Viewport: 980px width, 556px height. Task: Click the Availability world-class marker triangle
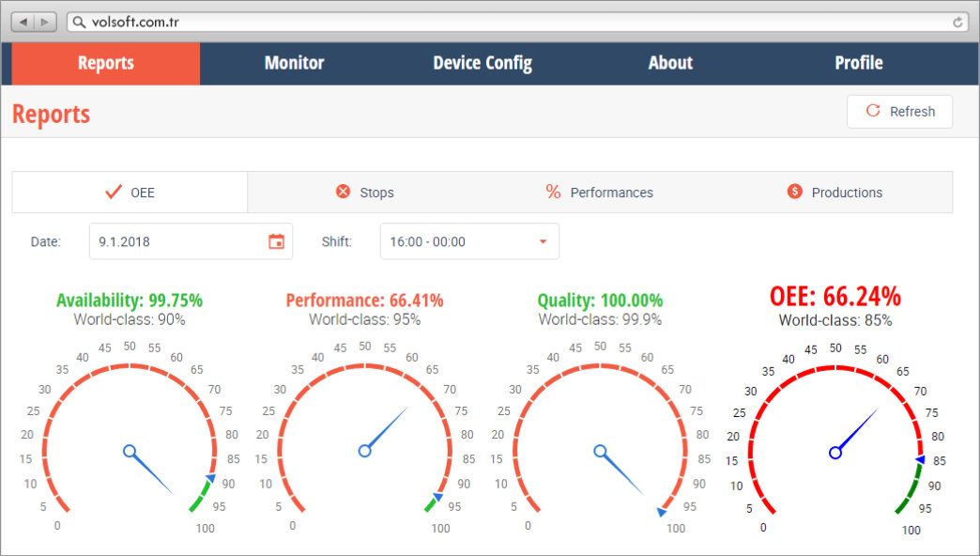pyautogui.click(x=210, y=478)
